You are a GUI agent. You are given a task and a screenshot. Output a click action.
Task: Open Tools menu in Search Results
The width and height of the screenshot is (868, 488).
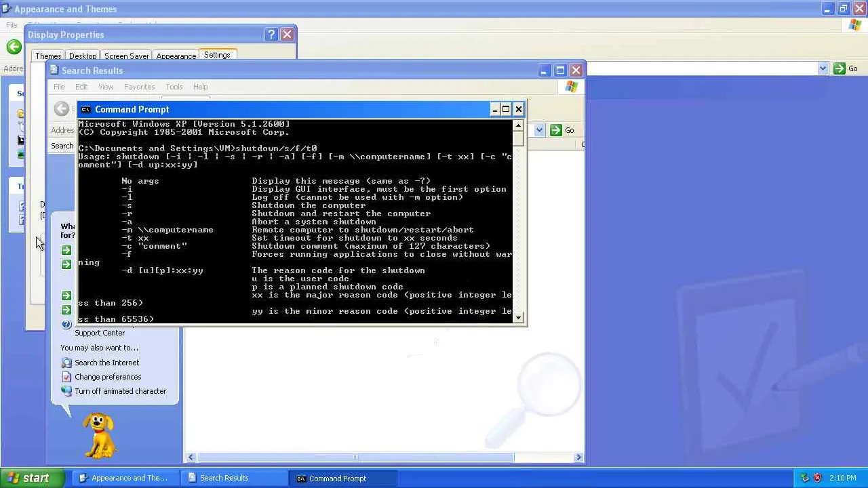[x=174, y=87]
